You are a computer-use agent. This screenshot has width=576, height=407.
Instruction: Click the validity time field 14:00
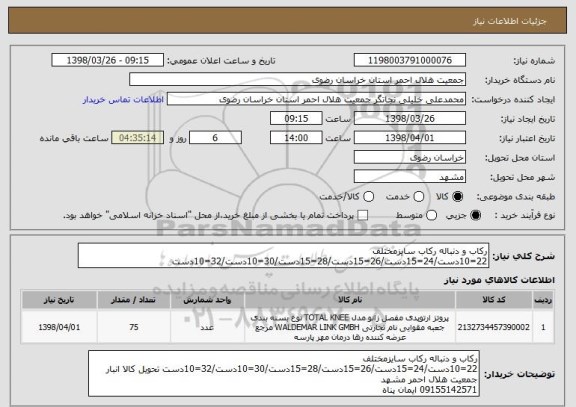tap(296, 138)
